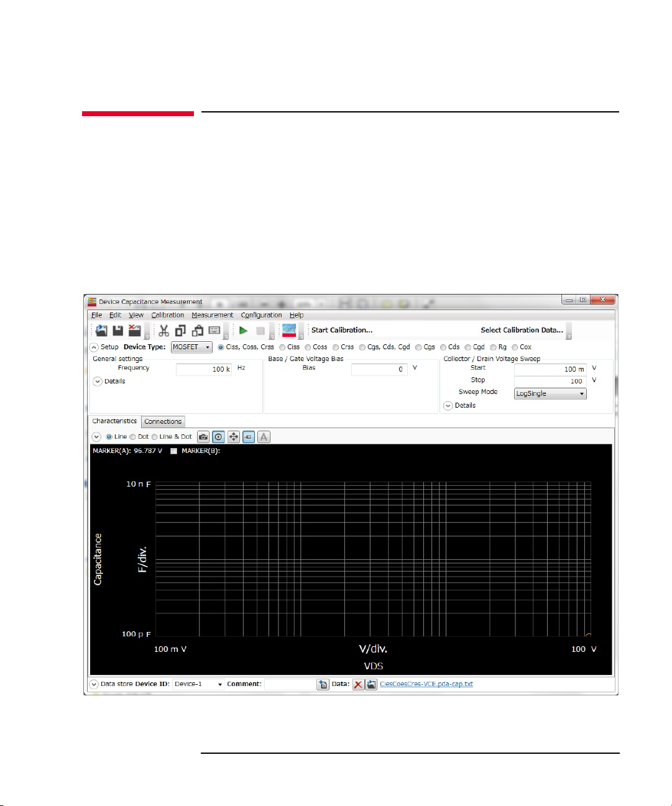Click the pan/move arrows icon
Viewport: 672px width, 806px height.
click(233, 437)
